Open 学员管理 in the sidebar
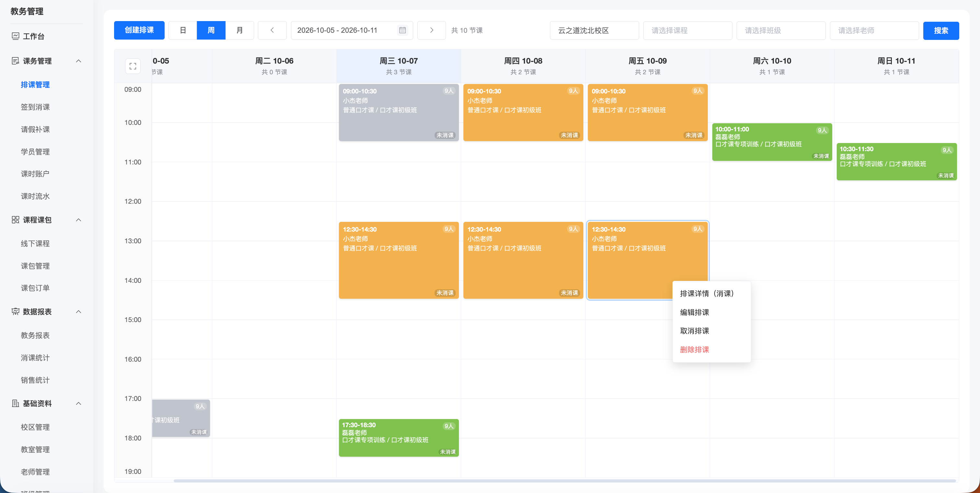The width and height of the screenshot is (980, 493). (x=35, y=151)
